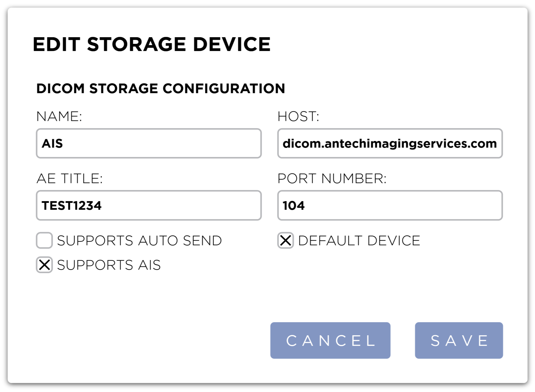Click the "AE TITLE:" field label

69,178
